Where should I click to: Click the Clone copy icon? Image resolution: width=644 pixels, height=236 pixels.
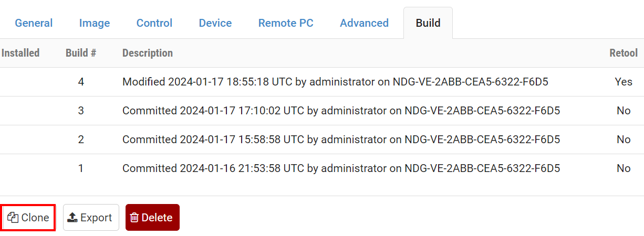point(13,218)
